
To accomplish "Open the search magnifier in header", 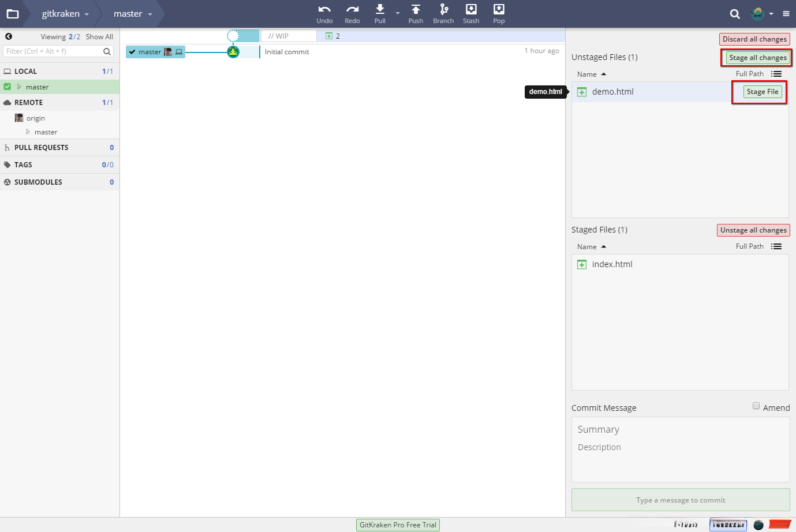I will (735, 14).
